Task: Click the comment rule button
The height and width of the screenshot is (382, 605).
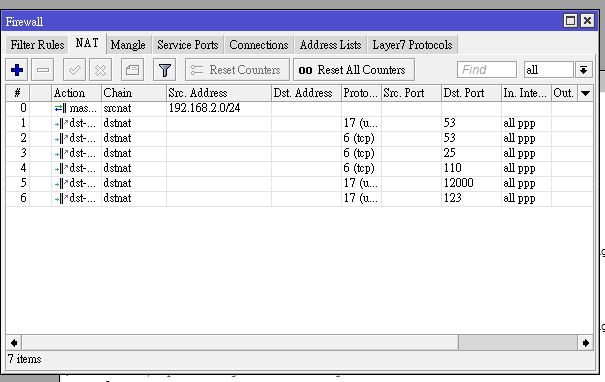Action: pyautogui.click(x=132, y=70)
